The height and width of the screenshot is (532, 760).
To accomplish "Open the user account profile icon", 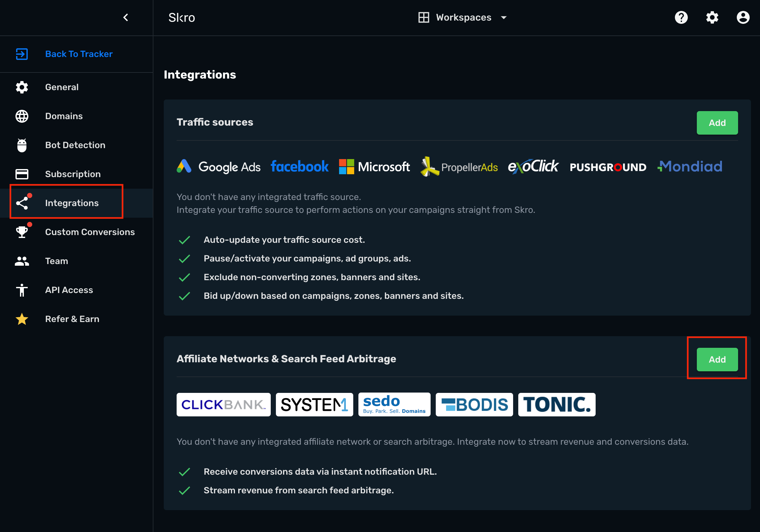I will point(743,17).
